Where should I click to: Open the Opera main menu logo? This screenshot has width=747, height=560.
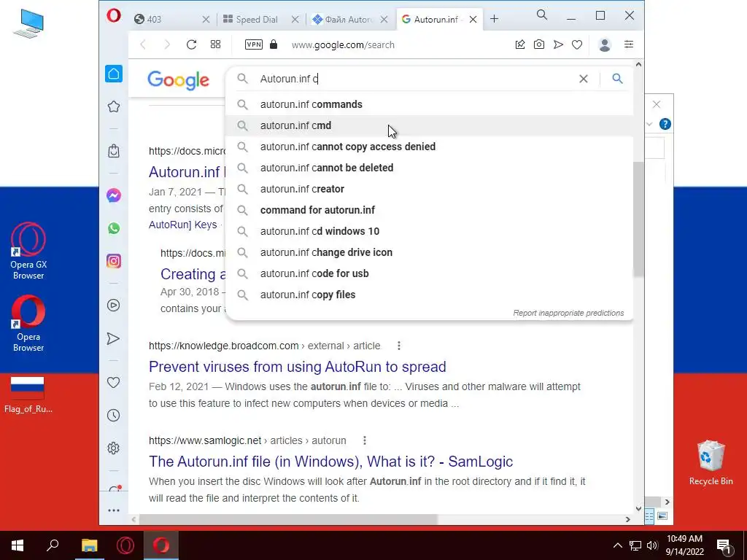pyautogui.click(x=113, y=16)
